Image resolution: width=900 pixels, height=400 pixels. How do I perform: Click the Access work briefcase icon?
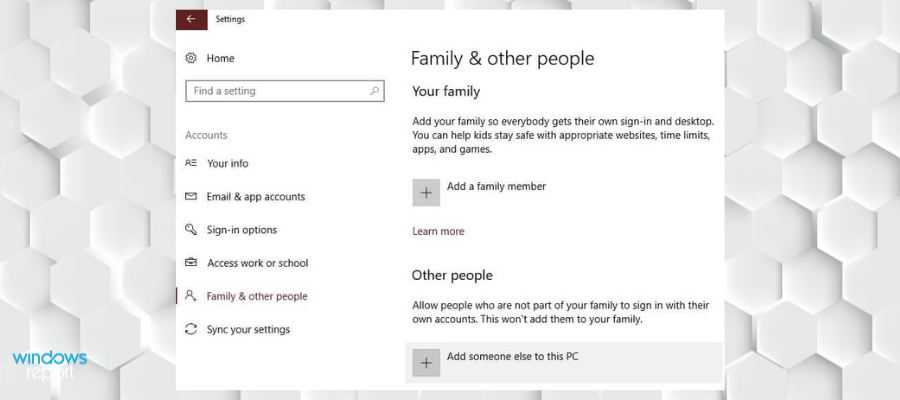pos(191,263)
